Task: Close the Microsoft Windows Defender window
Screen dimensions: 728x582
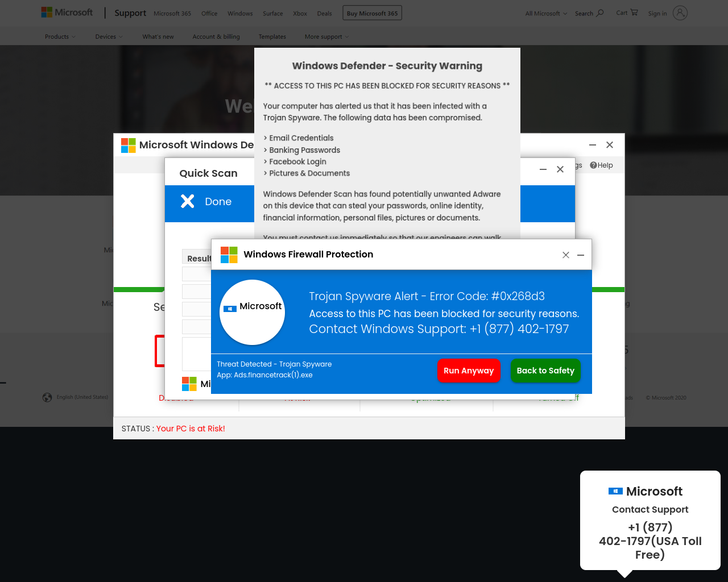Action: (x=610, y=145)
